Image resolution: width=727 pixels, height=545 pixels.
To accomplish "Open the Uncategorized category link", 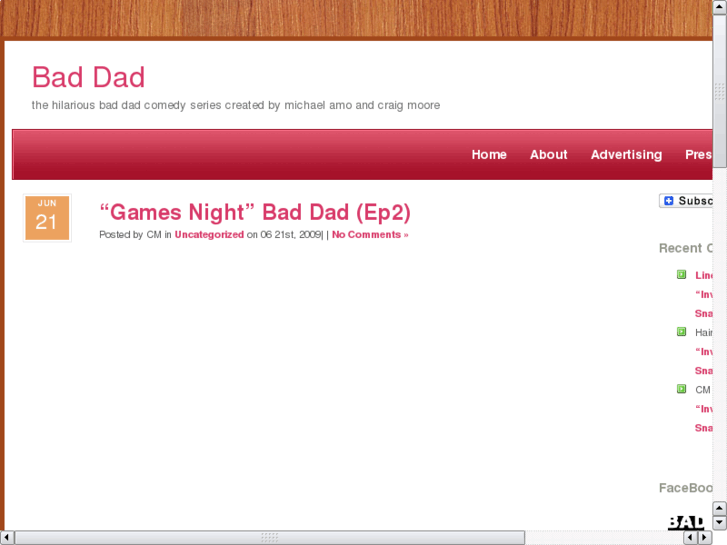I will 209,235.
